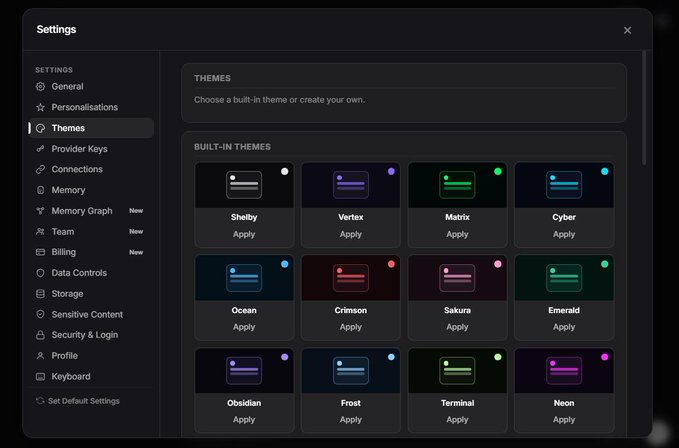Click the Matrix theme green color dot

click(498, 171)
